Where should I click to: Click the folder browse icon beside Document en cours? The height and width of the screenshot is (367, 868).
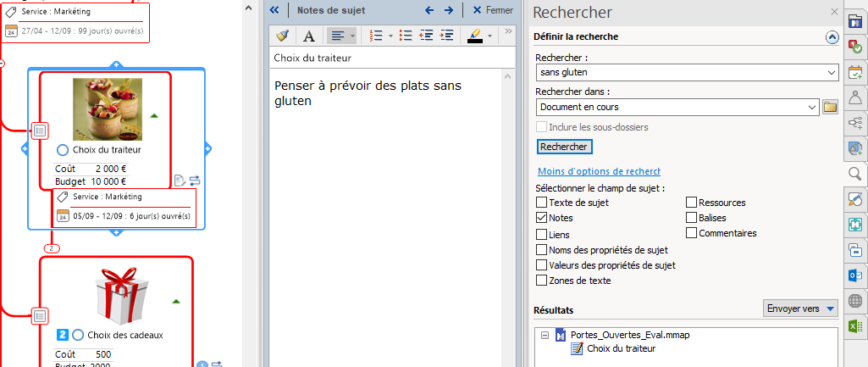(830, 107)
